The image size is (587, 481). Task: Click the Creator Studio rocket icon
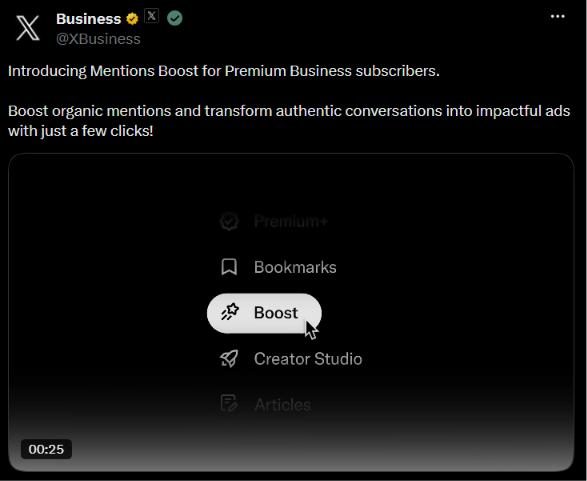point(229,359)
